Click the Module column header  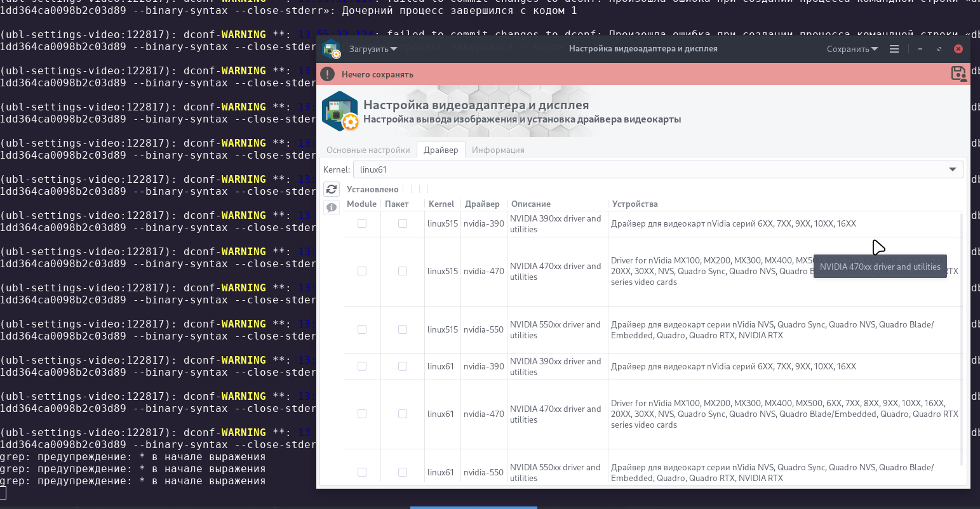coord(361,204)
